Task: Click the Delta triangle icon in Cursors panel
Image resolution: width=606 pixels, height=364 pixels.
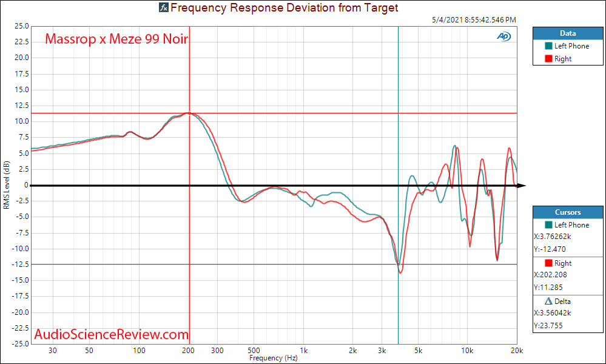Action: [x=548, y=301]
